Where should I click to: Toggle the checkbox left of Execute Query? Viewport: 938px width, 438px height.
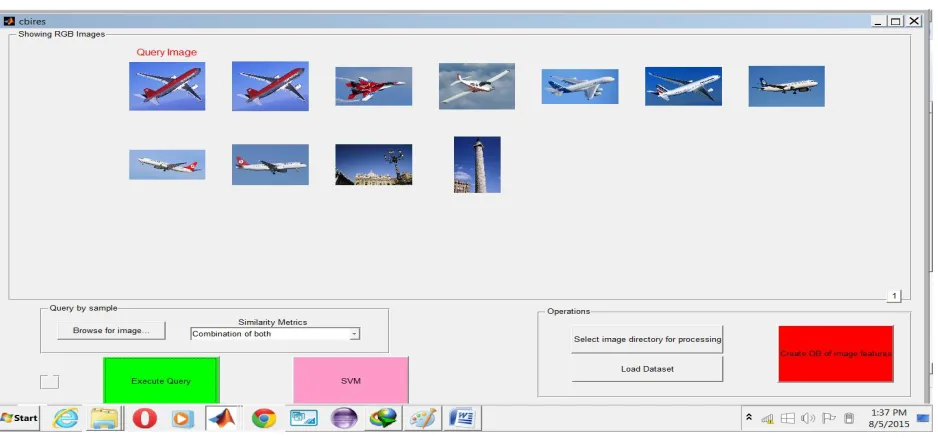49,381
